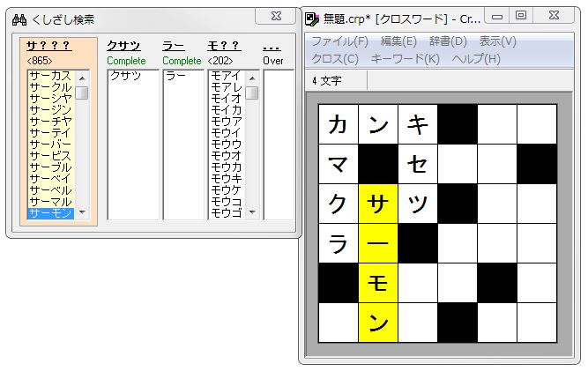This screenshot has height=371, width=588.
Task: Click scroll-down arrow of モ?? list
Action: click(x=252, y=212)
